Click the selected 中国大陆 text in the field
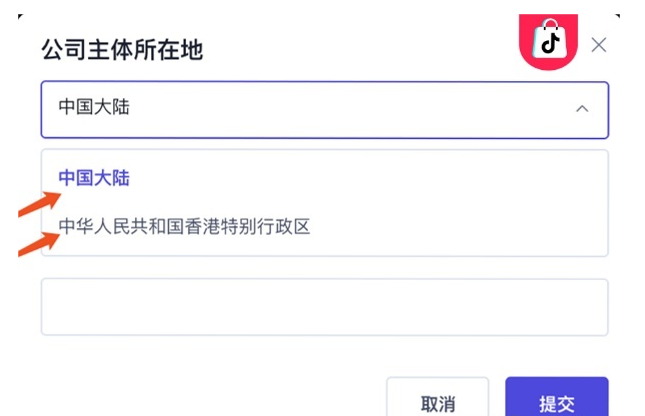 pos(94,107)
